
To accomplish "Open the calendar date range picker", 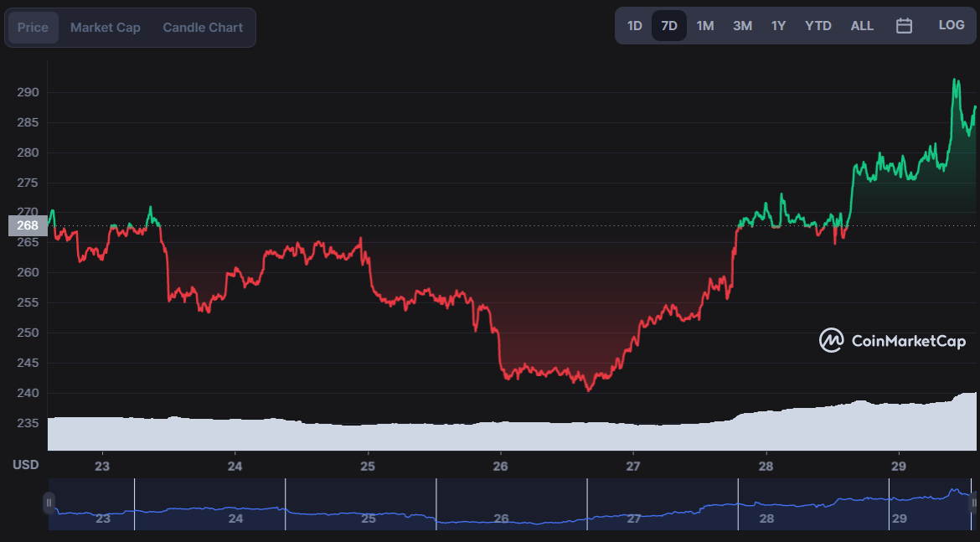I will pyautogui.click(x=904, y=26).
